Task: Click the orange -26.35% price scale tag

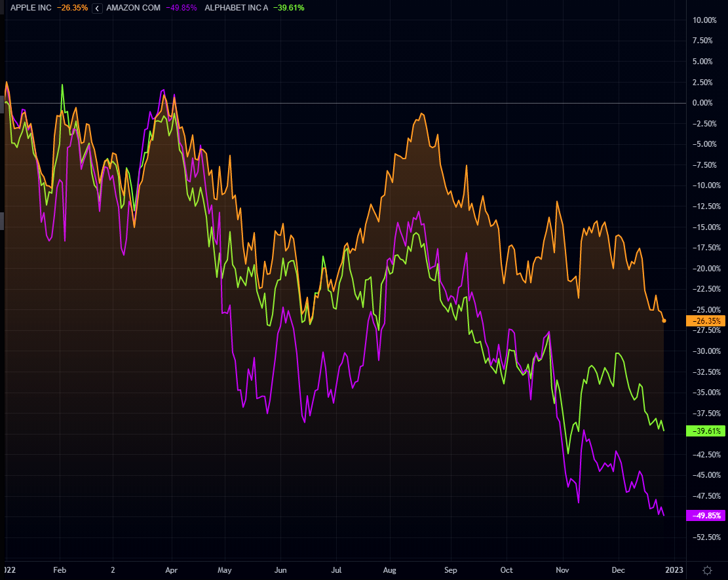Action: coord(706,321)
